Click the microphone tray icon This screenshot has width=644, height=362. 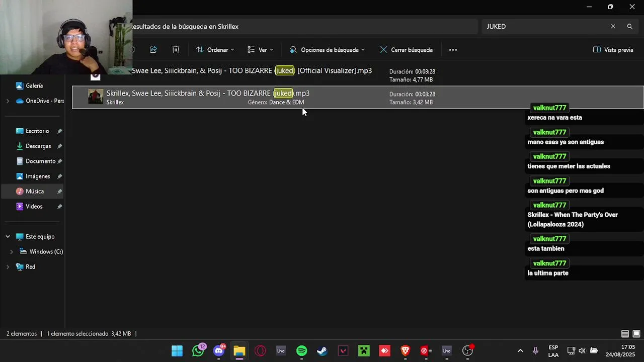tap(535, 351)
